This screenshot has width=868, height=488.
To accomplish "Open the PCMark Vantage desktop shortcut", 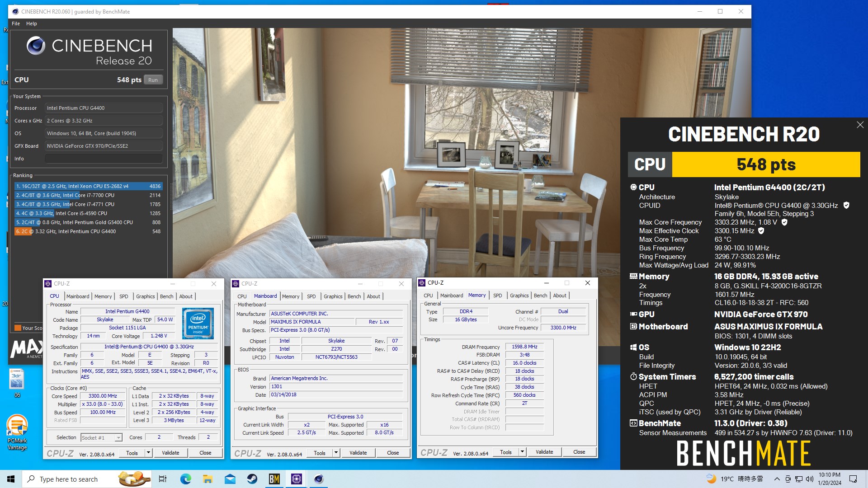I will click(17, 432).
